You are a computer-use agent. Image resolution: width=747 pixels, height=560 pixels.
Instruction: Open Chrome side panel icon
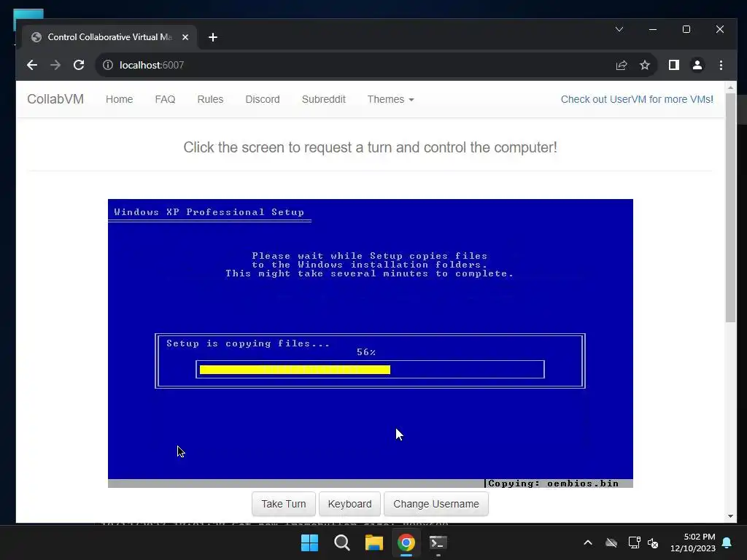pos(673,65)
